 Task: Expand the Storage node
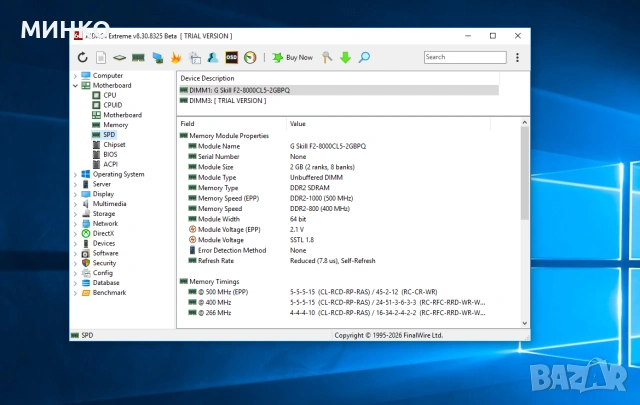point(75,214)
